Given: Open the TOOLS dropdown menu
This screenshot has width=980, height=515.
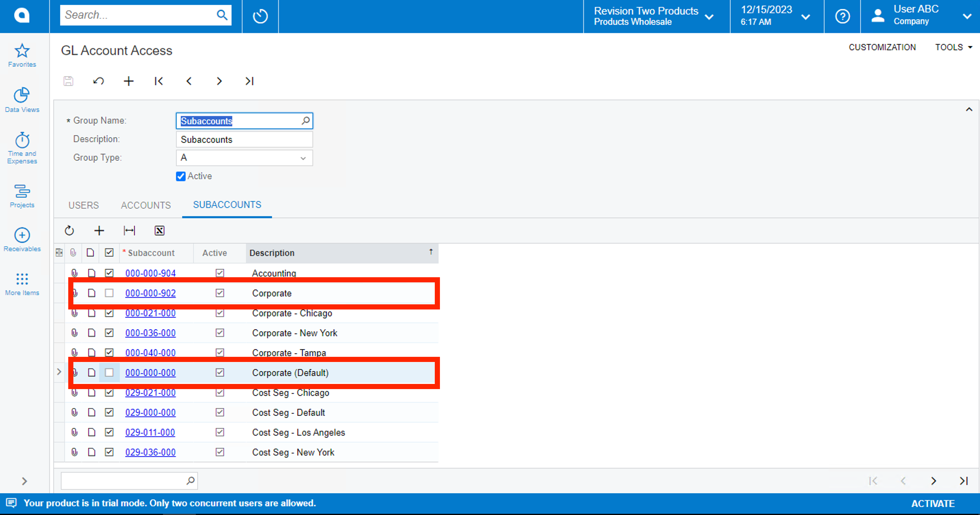Looking at the screenshot, I should pyautogui.click(x=954, y=47).
